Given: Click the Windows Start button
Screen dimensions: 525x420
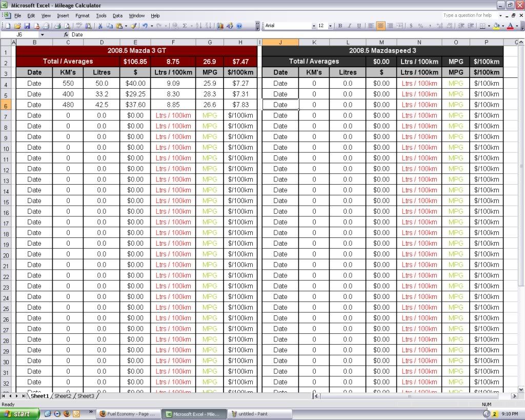Looking at the screenshot, I should (19, 413).
